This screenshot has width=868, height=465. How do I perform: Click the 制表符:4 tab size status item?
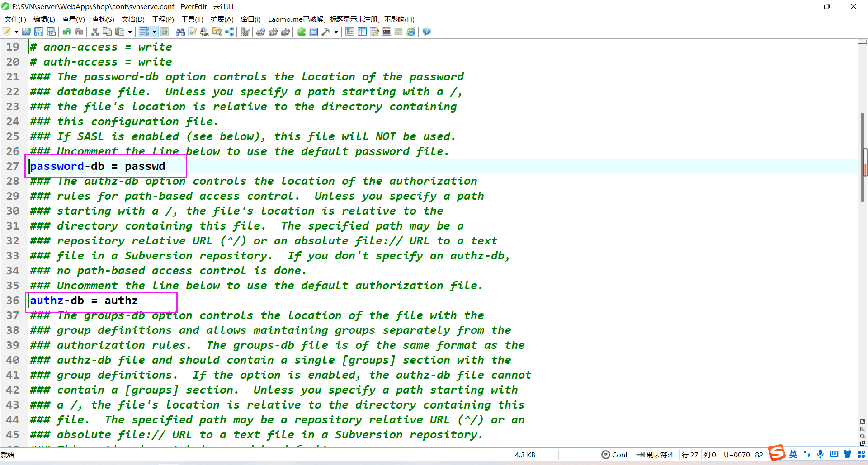[655, 455]
